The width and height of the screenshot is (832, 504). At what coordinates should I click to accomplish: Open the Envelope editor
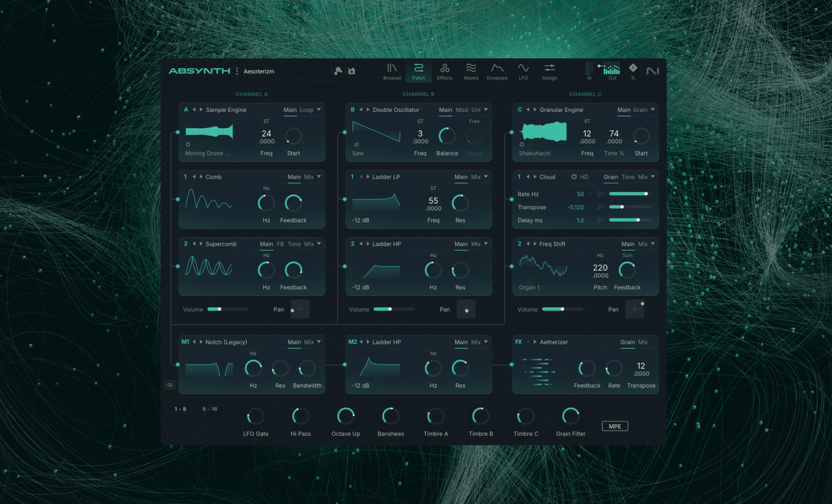pos(497,71)
